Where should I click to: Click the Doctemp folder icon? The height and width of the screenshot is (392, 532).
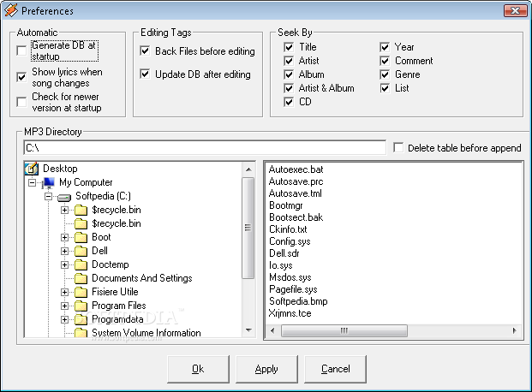click(81, 264)
